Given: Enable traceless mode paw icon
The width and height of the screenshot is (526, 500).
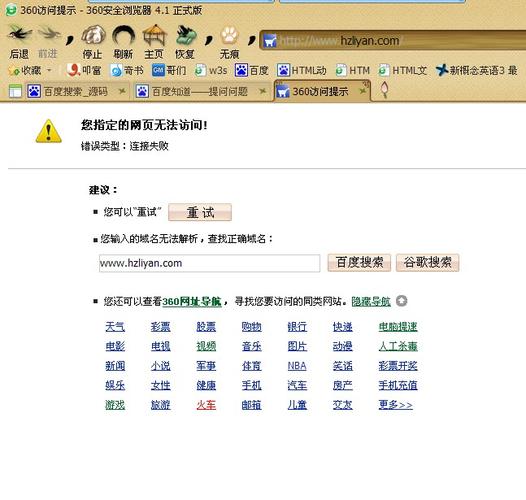Looking at the screenshot, I should tap(229, 36).
